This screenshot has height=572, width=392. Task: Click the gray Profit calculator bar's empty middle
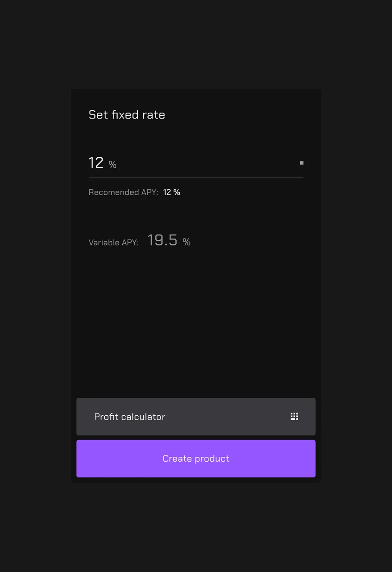[226, 417]
